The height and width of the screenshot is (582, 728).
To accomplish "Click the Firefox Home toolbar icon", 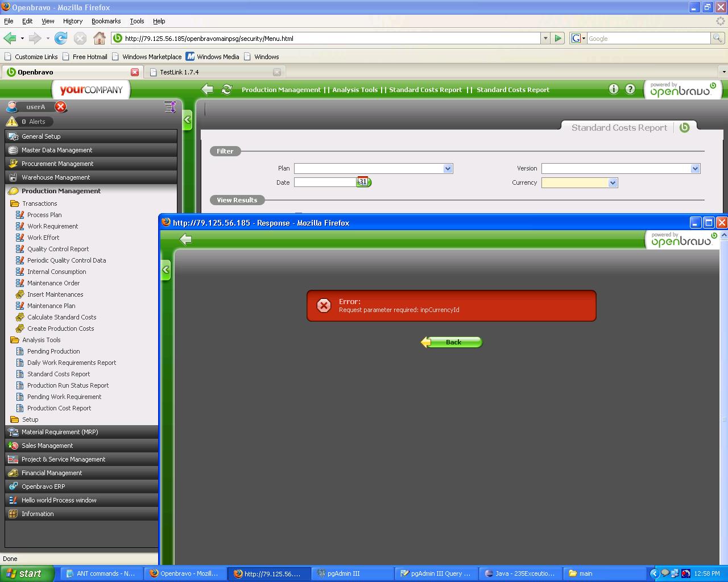I will click(100, 38).
